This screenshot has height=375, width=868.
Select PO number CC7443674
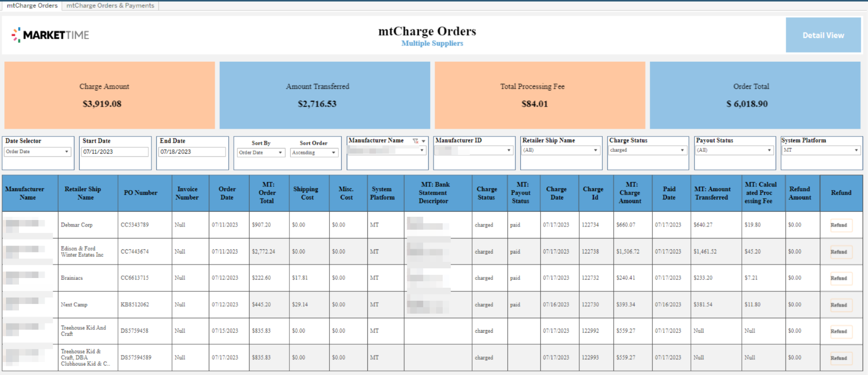click(x=135, y=251)
